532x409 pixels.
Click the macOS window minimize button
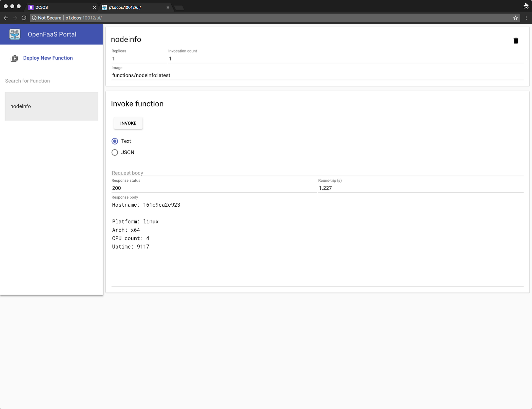click(12, 6)
